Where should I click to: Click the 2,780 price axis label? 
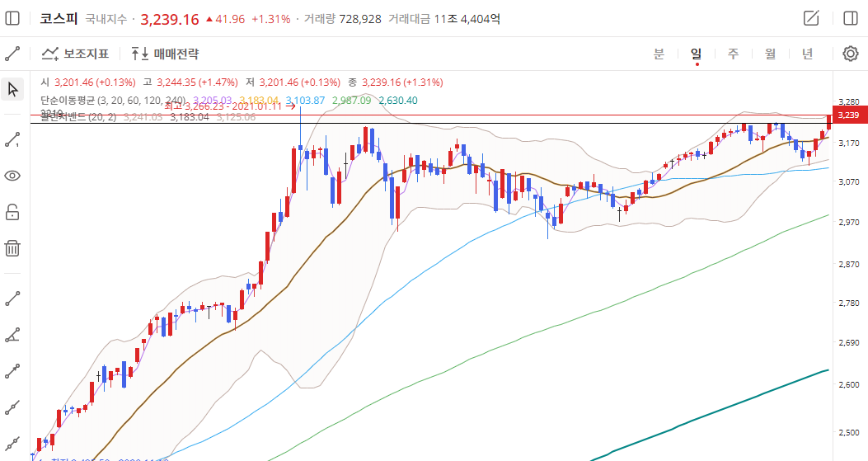[x=848, y=303]
